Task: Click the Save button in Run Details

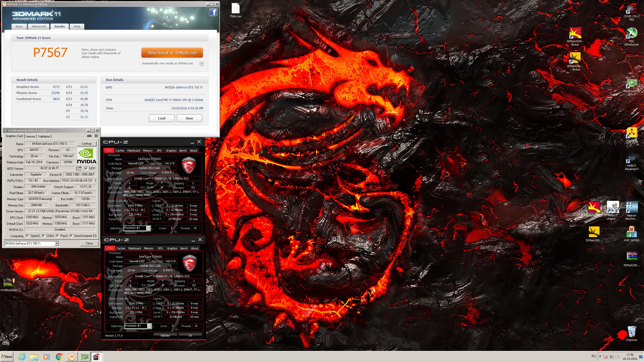Action: pos(189,118)
